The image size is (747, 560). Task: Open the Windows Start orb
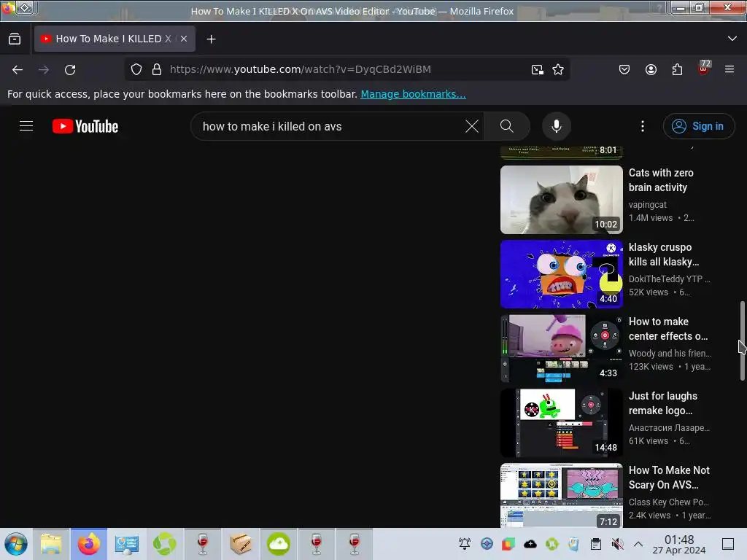[16, 544]
